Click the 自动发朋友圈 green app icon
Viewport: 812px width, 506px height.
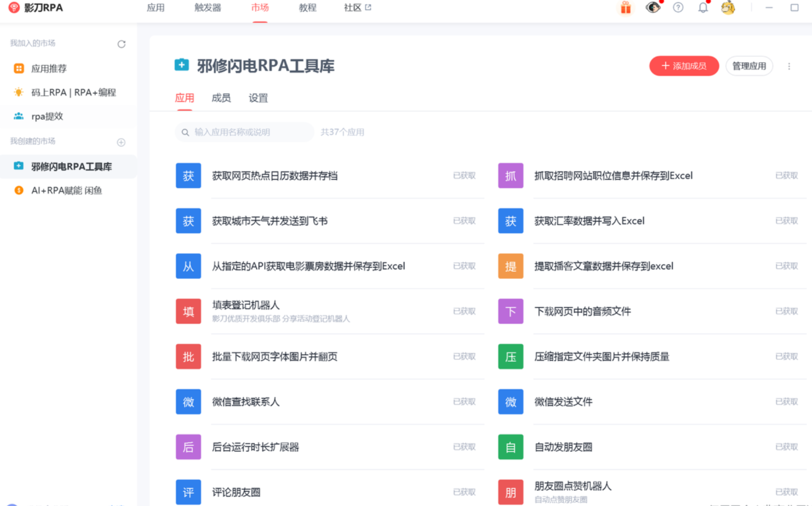pos(510,447)
